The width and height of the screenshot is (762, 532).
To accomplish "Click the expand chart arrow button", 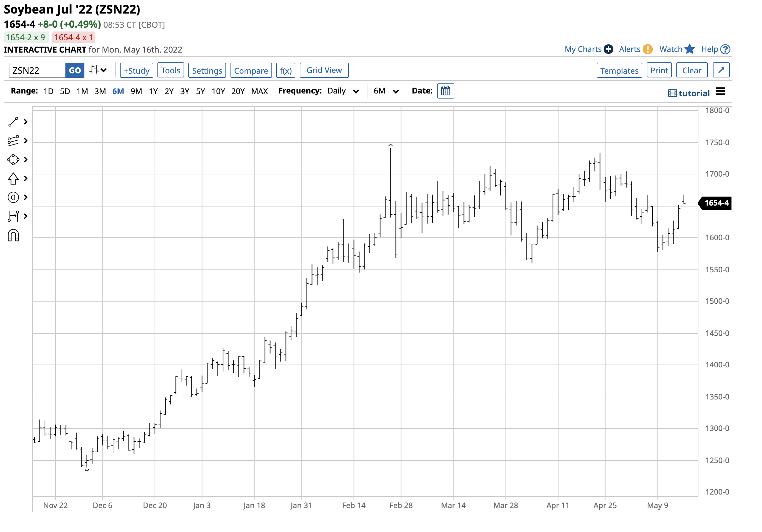I will tap(721, 71).
